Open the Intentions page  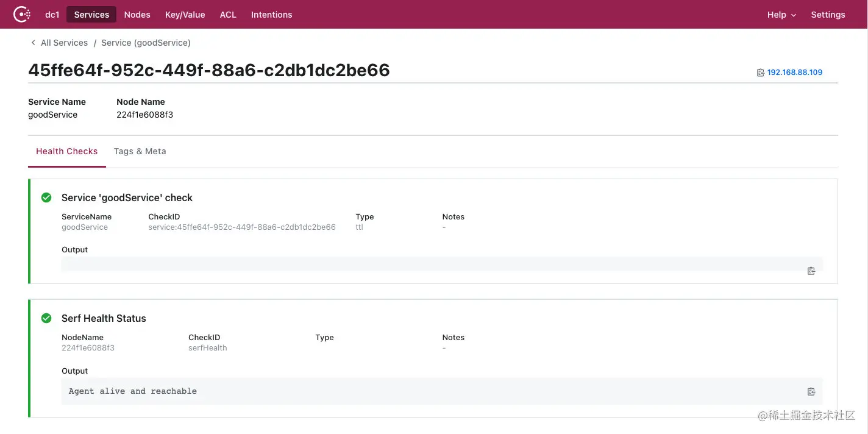(x=272, y=15)
